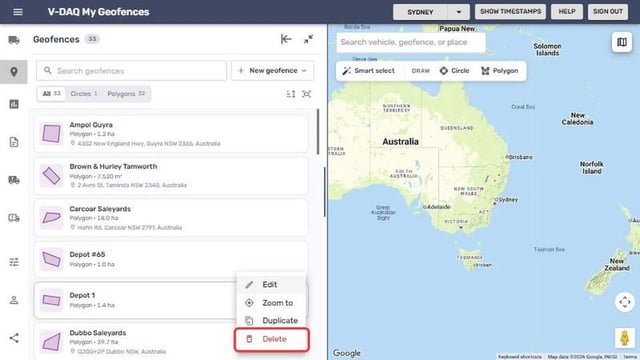Click the SIGN OUT button
Viewport: 640px width, 360px height.
608,12
